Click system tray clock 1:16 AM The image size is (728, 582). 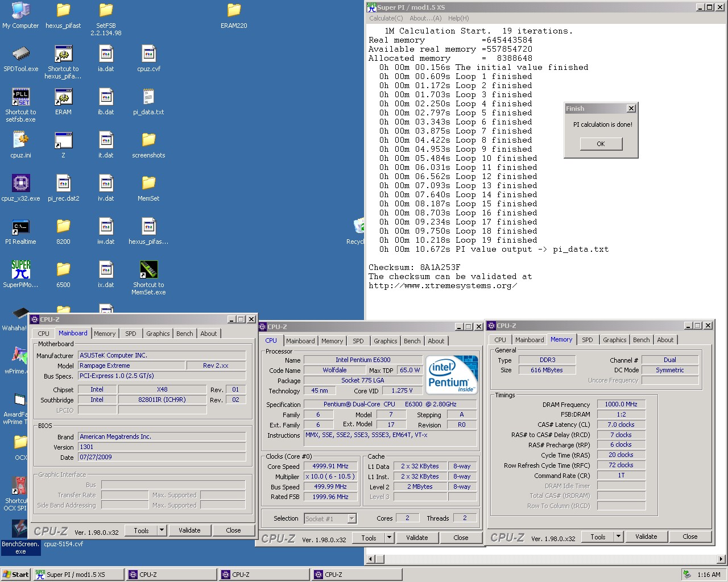click(x=709, y=575)
